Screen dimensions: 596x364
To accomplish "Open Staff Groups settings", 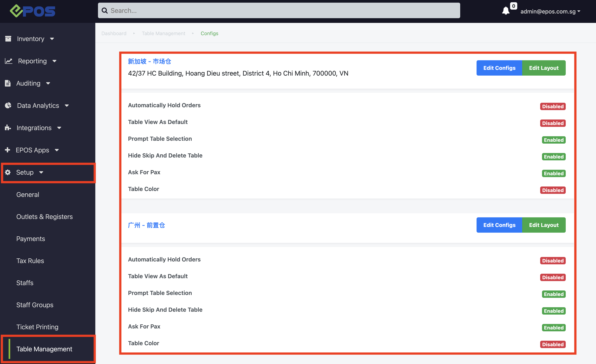I will click(35, 305).
